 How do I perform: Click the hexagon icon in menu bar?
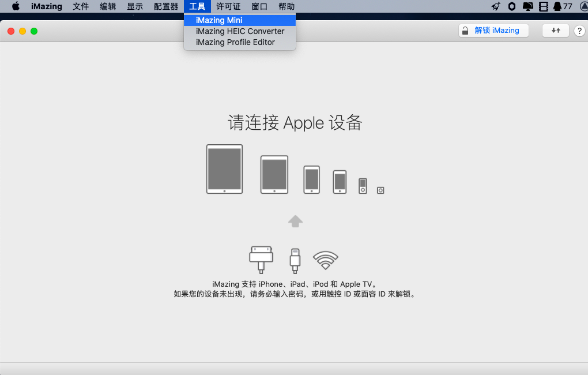pos(512,6)
